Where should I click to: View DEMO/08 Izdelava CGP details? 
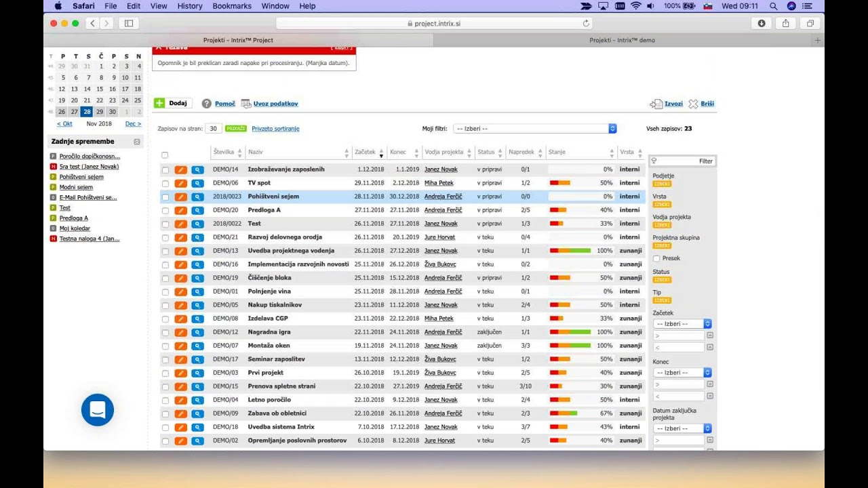(197, 319)
